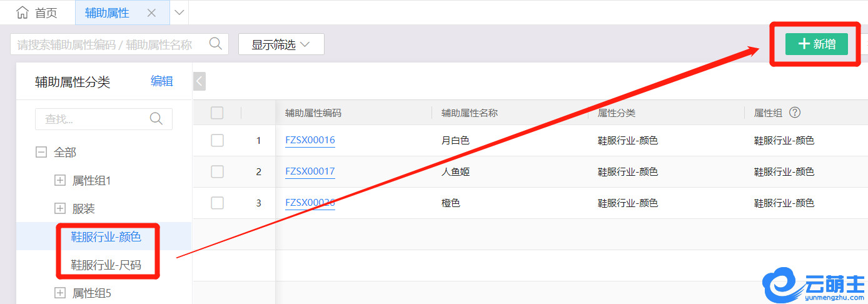Collapse the left category panel arrow
This screenshot has height=304, width=868.
click(x=199, y=81)
